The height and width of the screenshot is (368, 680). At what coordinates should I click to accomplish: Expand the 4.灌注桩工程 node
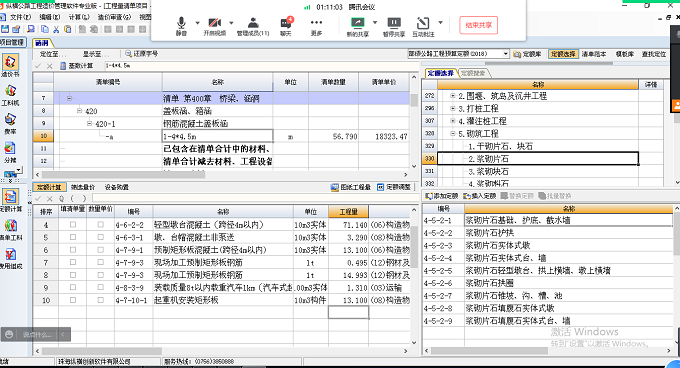[x=453, y=121]
